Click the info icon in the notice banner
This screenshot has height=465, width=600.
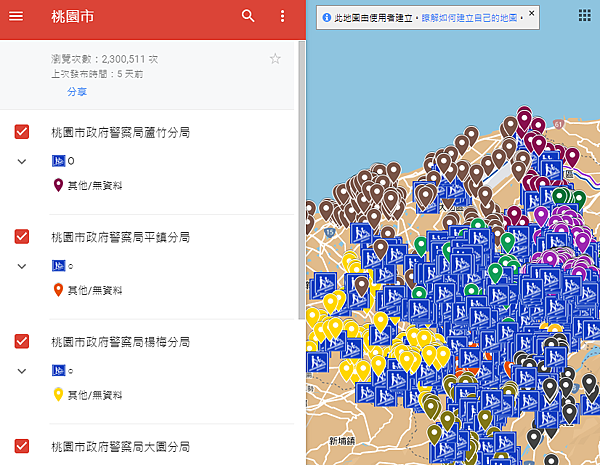326,18
